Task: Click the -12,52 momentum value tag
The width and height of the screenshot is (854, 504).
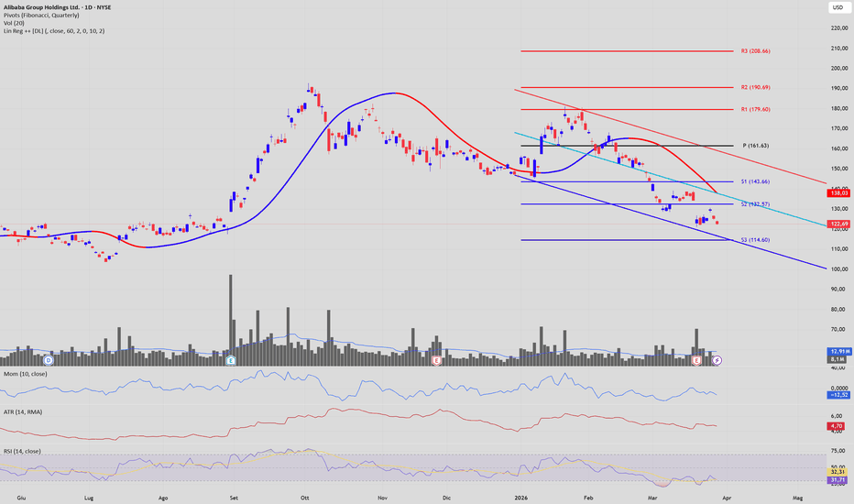Action: pos(838,395)
